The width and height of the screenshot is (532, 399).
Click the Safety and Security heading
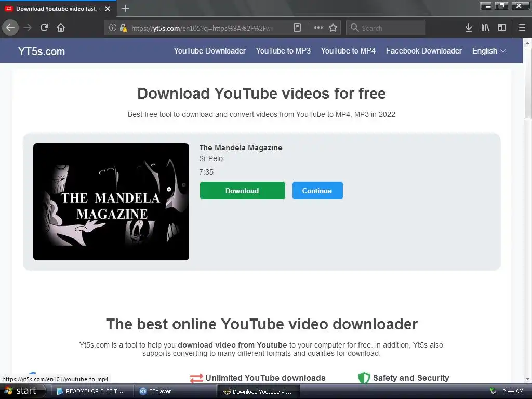pos(411,378)
